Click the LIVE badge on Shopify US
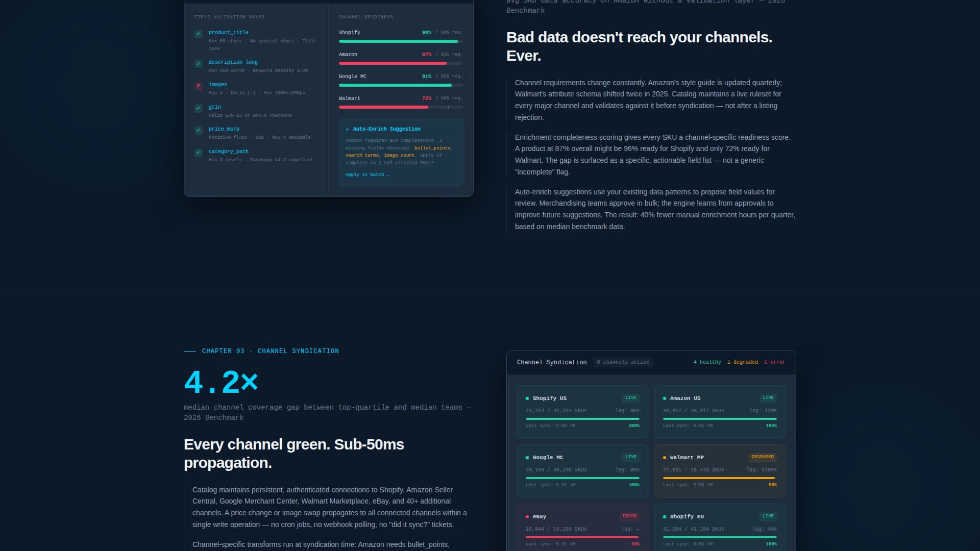The width and height of the screenshot is (980, 551). pos(631,398)
